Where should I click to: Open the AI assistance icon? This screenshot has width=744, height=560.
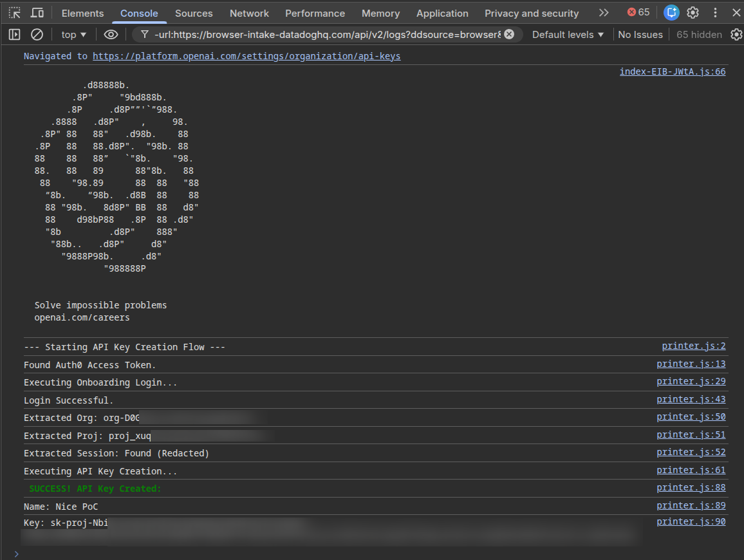(671, 12)
